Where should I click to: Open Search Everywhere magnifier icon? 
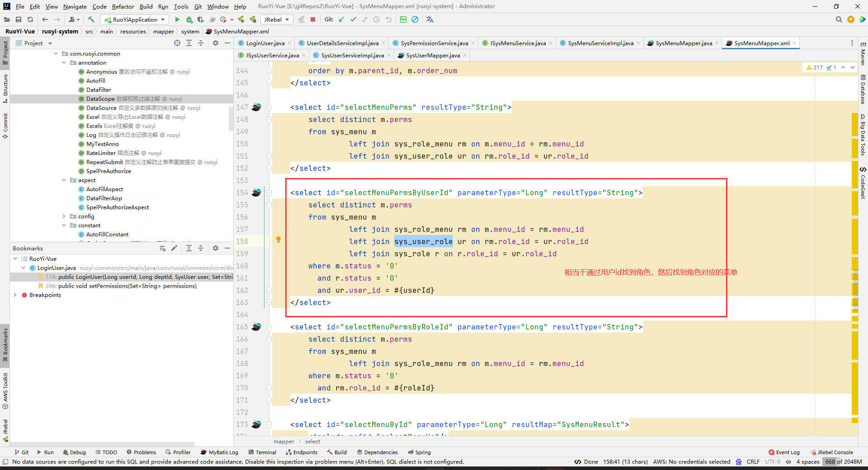point(839,19)
